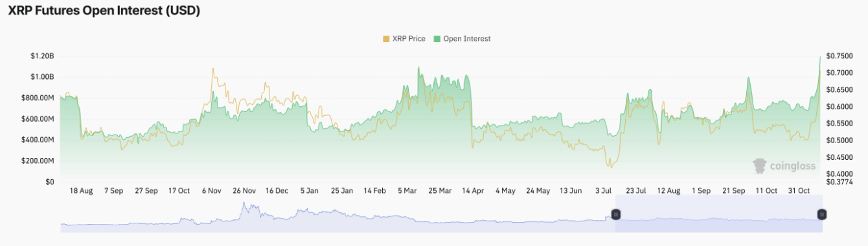Image resolution: width=868 pixels, height=246 pixels.
Task: Click the yellow XRP Price legend swatch
Action: pos(386,39)
